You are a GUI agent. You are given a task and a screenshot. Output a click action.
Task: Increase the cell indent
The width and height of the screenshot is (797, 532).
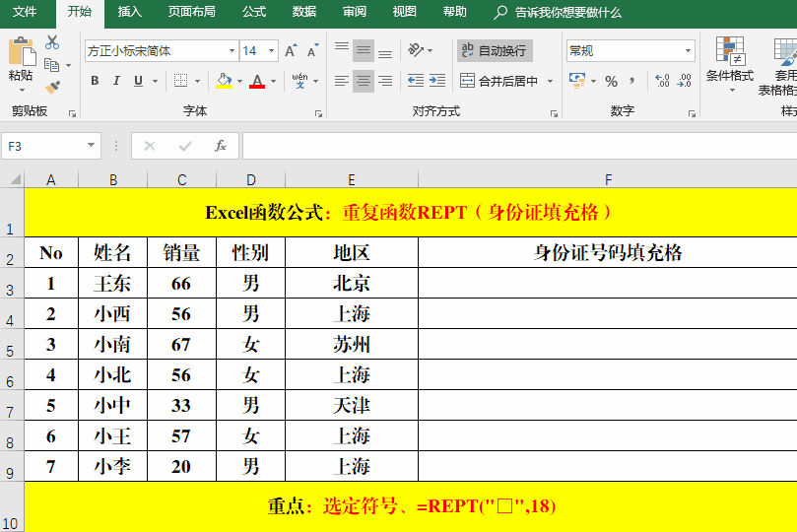pyautogui.click(x=437, y=80)
